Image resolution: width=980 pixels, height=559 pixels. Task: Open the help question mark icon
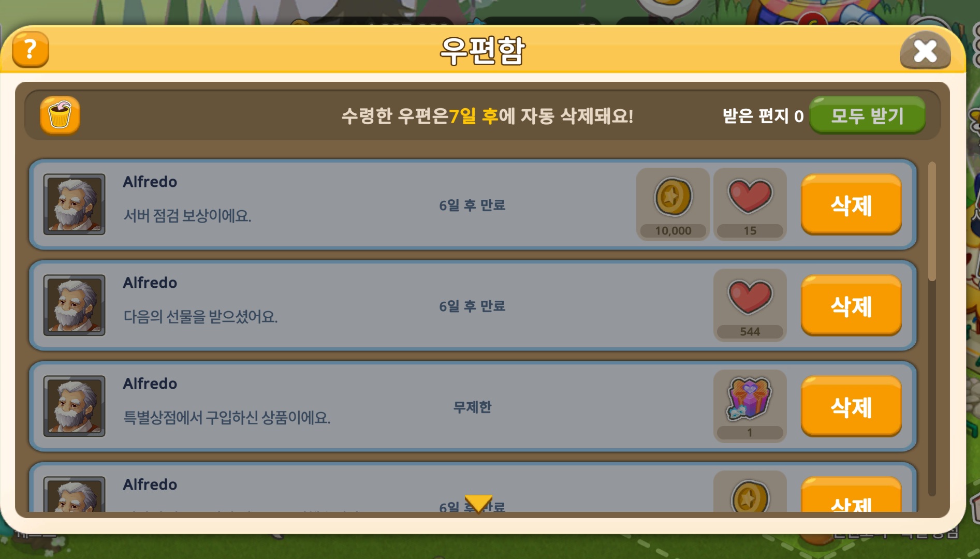[31, 50]
